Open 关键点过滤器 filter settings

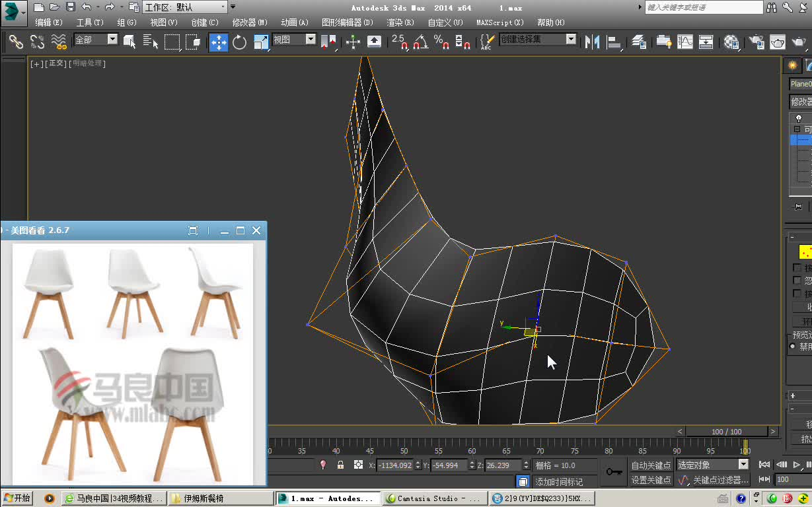coord(720,480)
